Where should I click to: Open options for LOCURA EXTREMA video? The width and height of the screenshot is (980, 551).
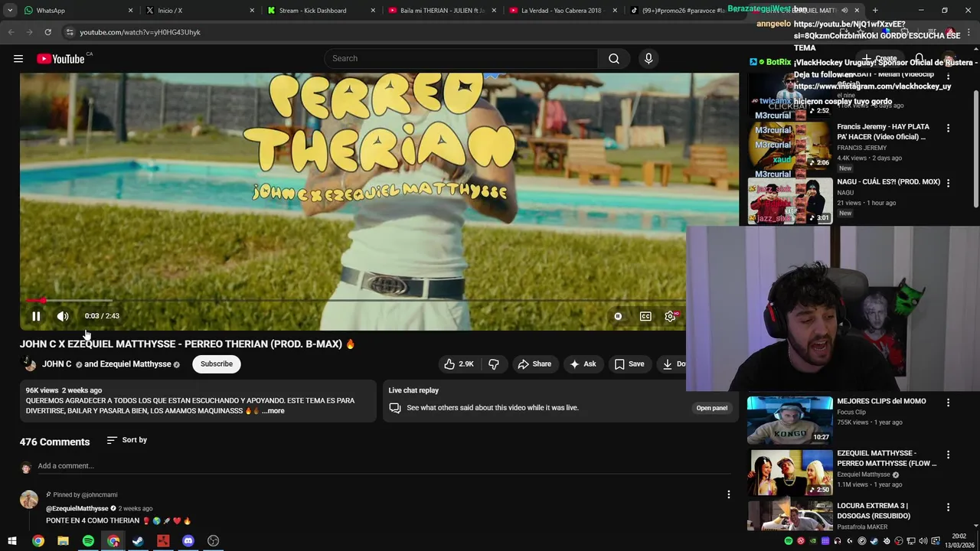(x=948, y=507)
